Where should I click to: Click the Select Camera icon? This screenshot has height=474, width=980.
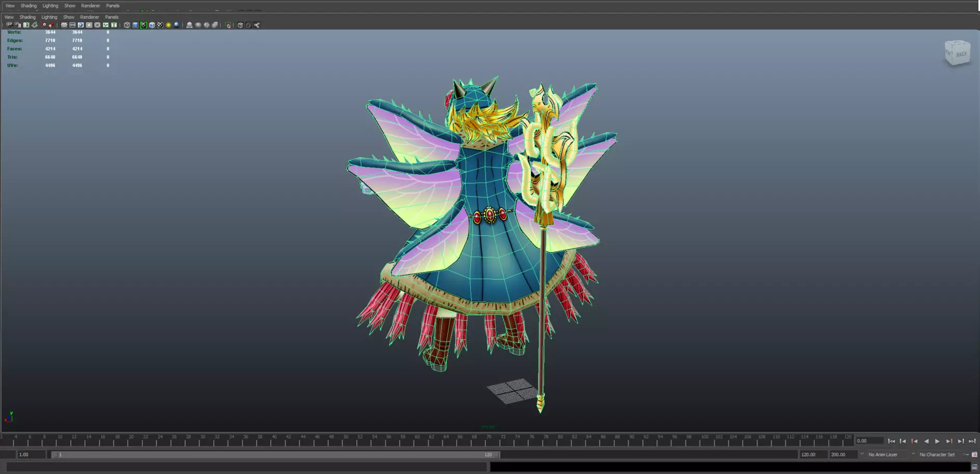[9, 25]
